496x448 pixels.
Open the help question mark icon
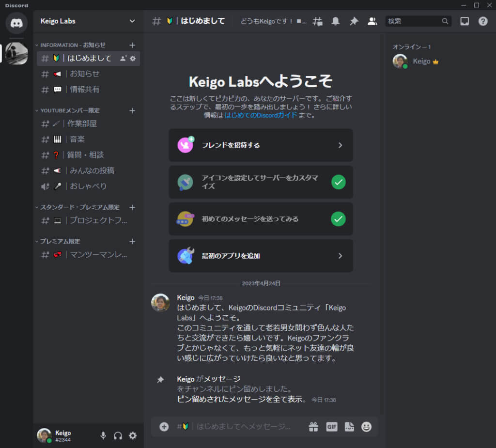(x=483, y=21)
